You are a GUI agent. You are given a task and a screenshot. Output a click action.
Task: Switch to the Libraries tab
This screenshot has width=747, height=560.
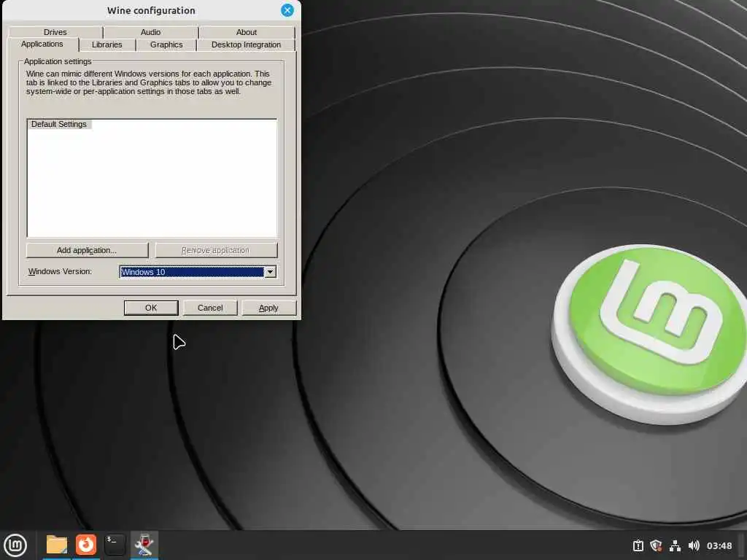tap(107, 44)
